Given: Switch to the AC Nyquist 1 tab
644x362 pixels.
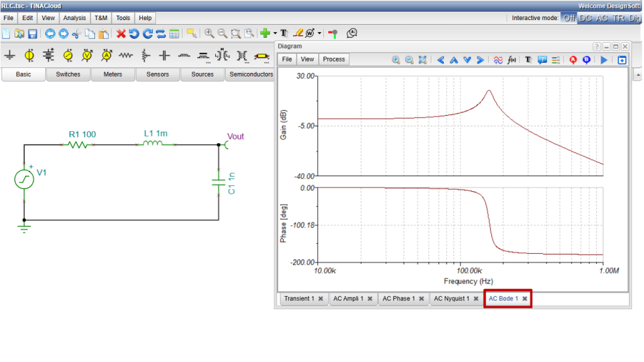Looking at the screenshot, I should pyautogui.click(x=452, y=299).
